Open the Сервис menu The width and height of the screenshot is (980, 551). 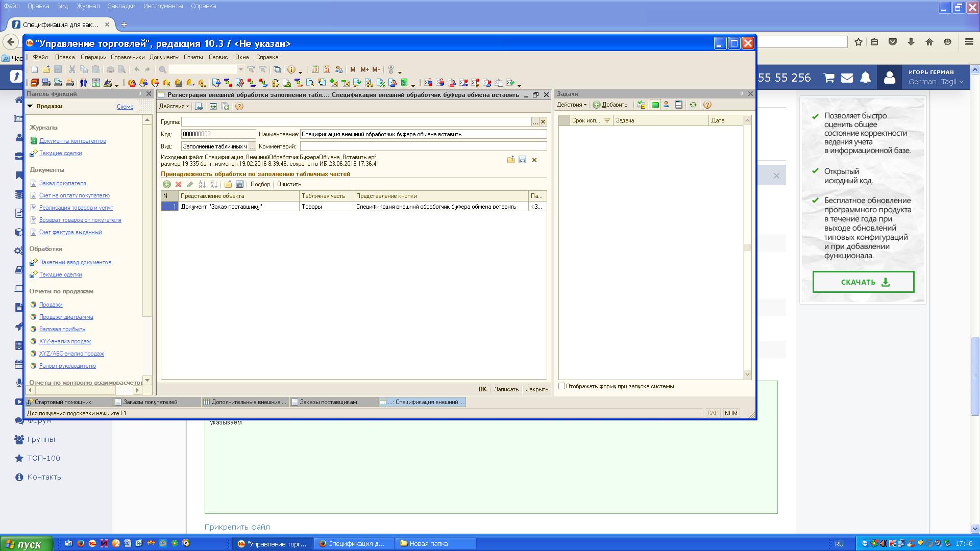218,57
